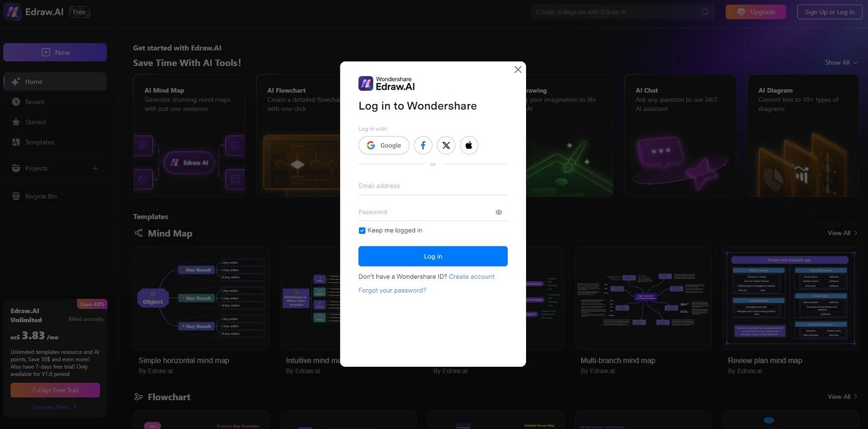868x429 pixels.
Task: Click the Upgrade diamond icon
Action: [741, 12]
